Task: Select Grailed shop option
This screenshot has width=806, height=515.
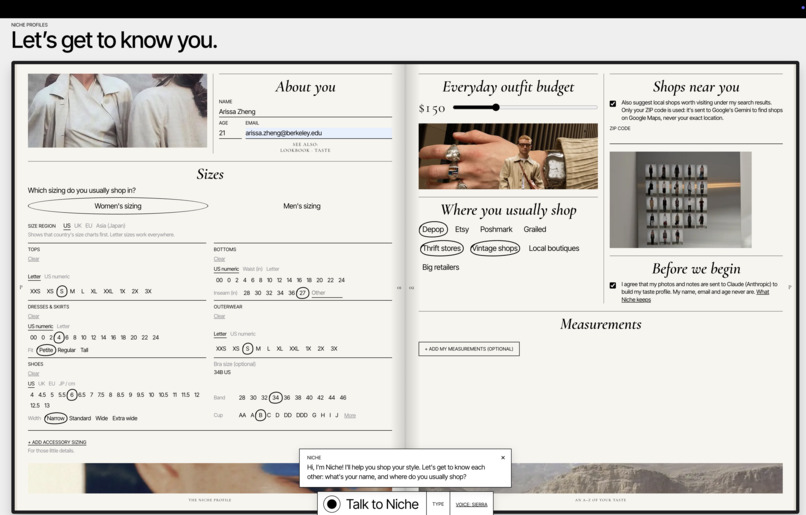Action: point(535,229)
